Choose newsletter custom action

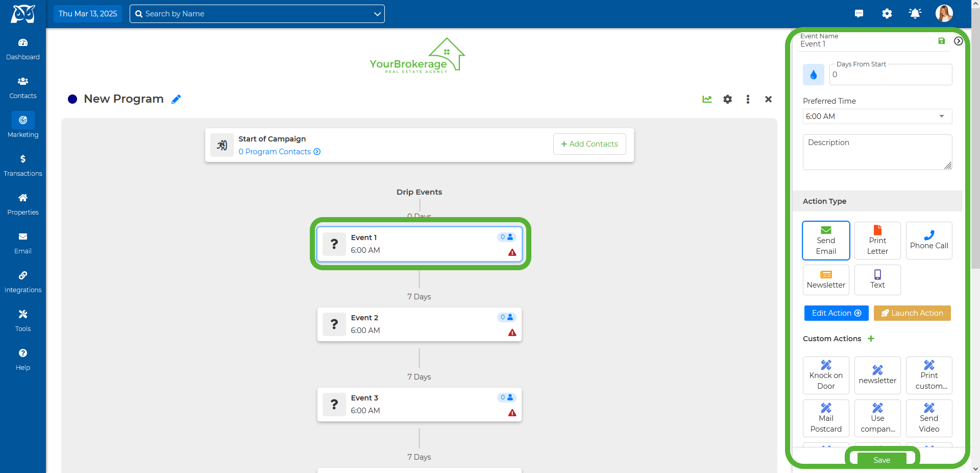(x=877, y=375)
